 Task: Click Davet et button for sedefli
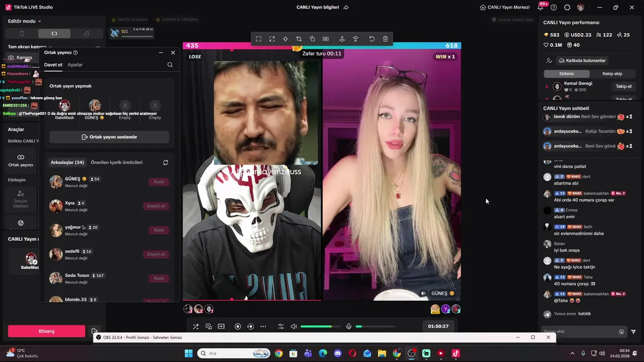pos(156,254)
